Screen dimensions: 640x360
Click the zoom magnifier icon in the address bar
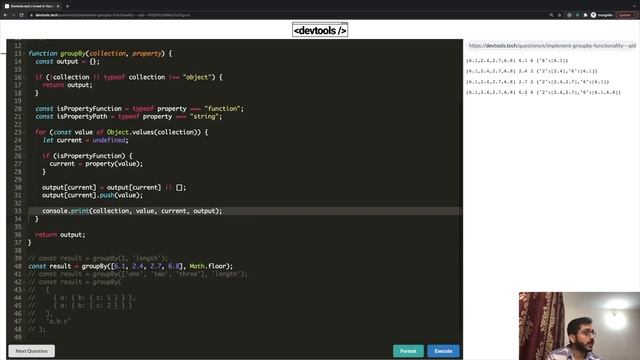click(x=551, y=15)
